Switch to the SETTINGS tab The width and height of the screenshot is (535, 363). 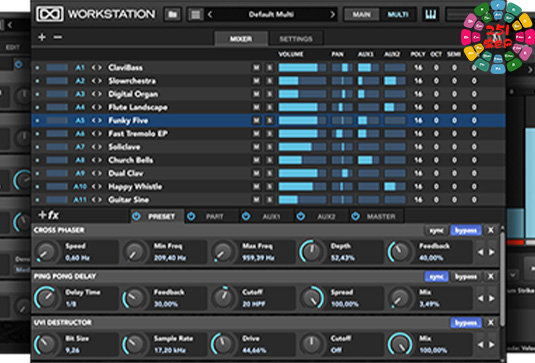(296, 39)
